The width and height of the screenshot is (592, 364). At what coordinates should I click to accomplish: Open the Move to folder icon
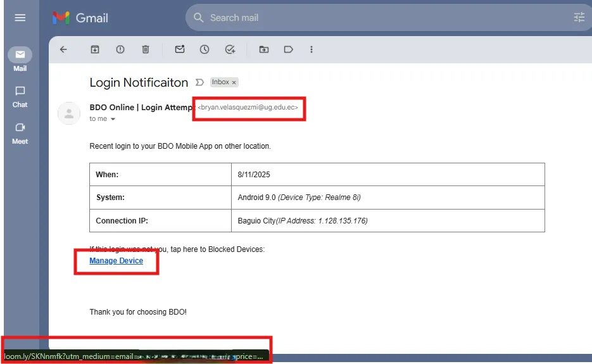tap(264, 49)
